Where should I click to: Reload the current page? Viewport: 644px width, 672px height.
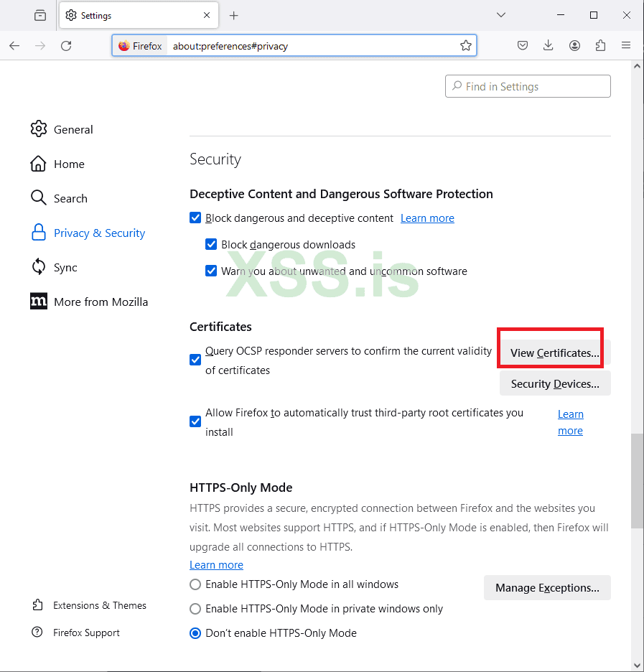66,45
